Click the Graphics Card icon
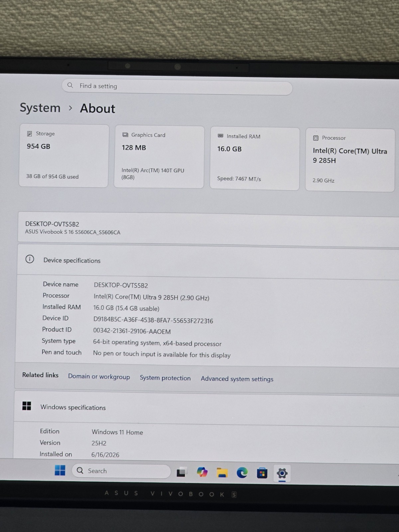 tap(125, 135)
